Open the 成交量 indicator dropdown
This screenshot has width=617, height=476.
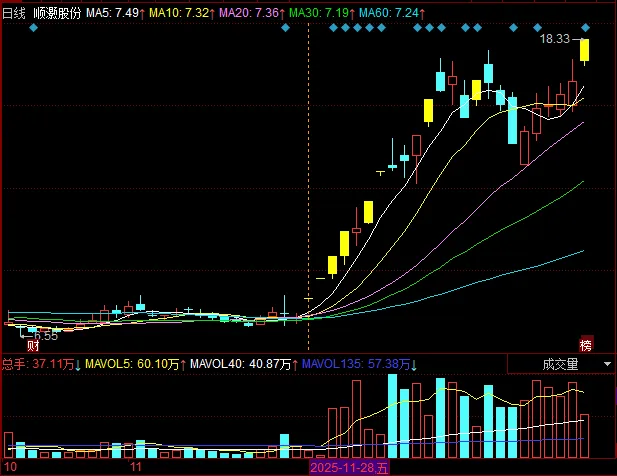click(561, 364)
